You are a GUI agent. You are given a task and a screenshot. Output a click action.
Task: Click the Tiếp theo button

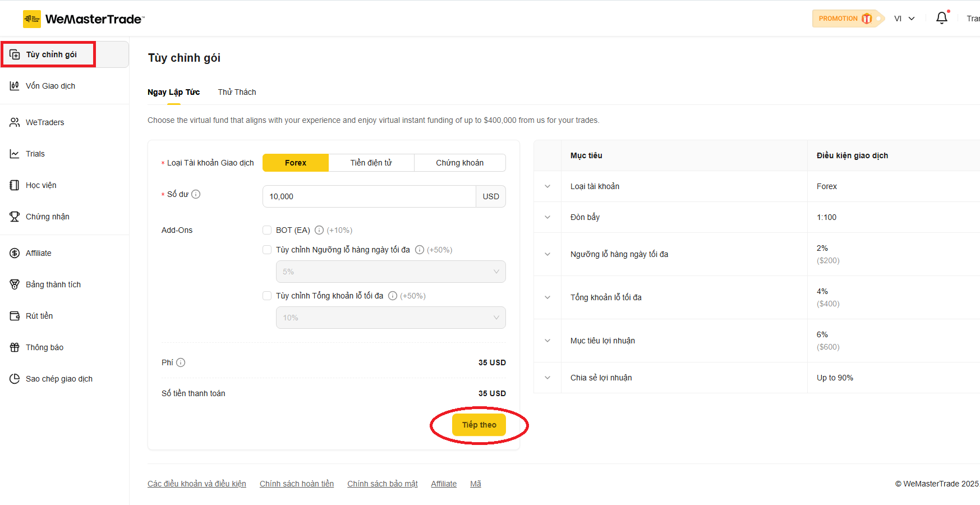479,425
